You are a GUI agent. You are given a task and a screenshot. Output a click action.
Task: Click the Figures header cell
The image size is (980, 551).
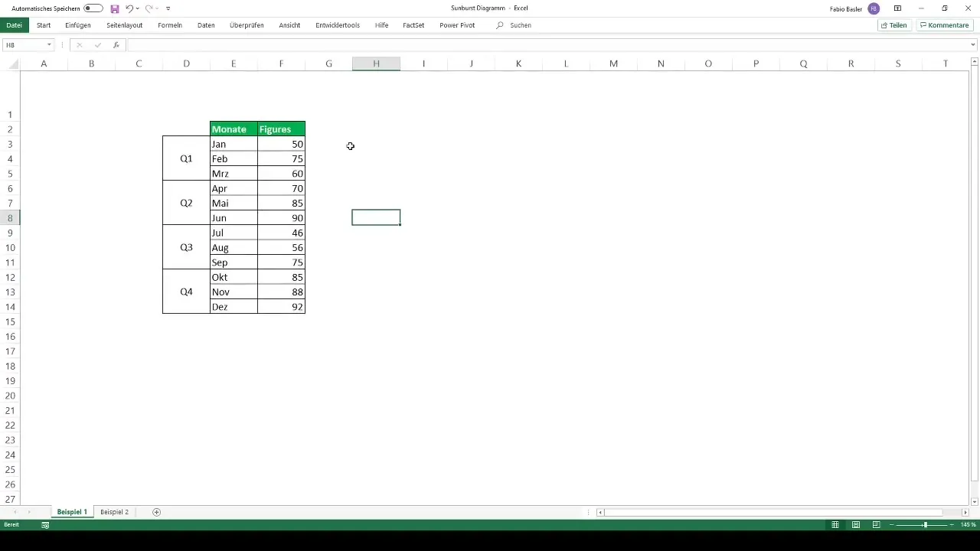pos(281,129)
